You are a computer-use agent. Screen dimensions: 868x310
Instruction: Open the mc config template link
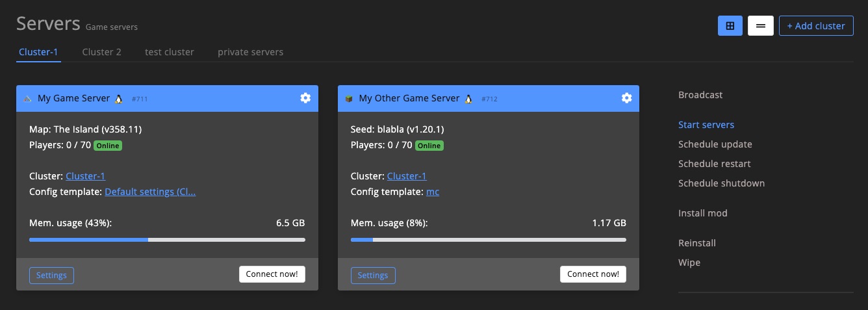click(433, 192)
